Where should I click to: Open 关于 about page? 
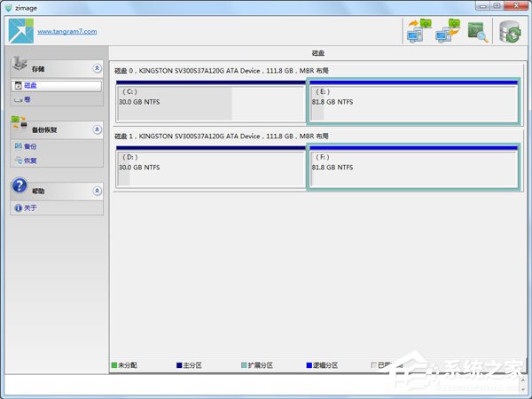30,207
